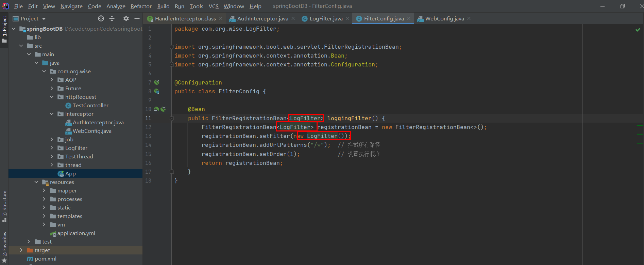Select AuthInterceptor.java in project tree
644x265 pixels.
(x=98, y=122)
